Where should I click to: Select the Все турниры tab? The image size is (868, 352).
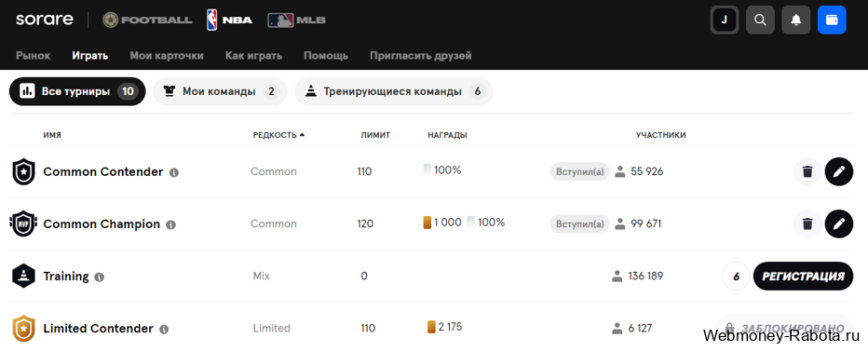pyautogui.click(x=77, y=91)
